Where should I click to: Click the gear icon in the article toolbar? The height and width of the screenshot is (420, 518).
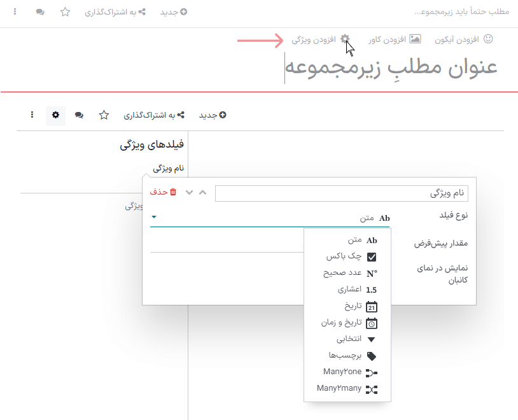pos(55,115)
